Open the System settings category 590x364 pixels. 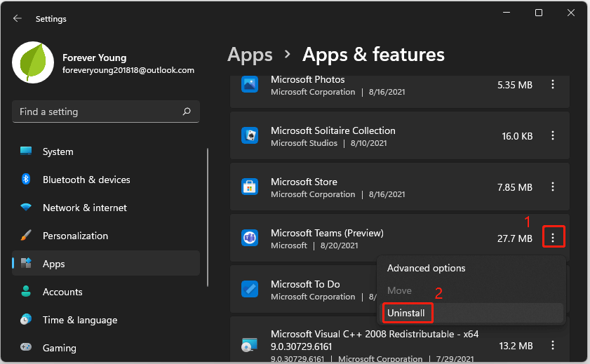tap(106, 151)
